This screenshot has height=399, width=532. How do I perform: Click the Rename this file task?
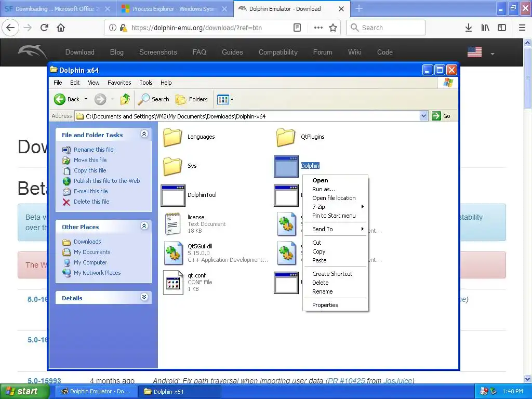[94, 150]
